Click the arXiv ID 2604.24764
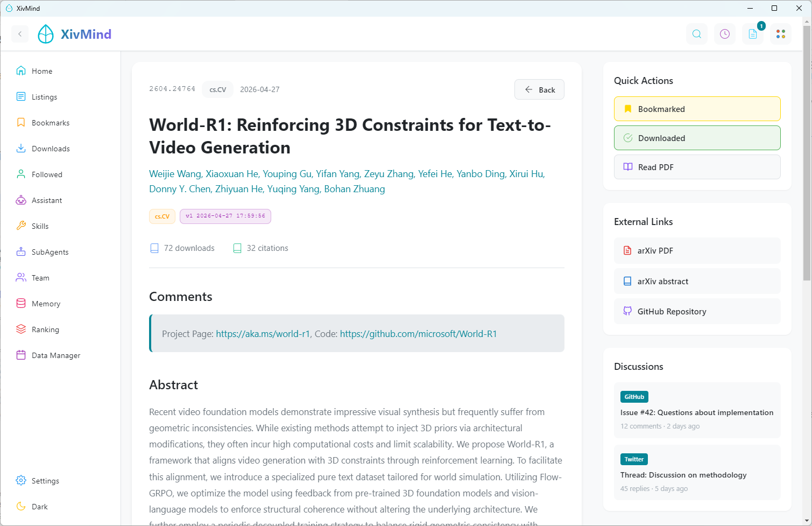Screen dimensions: 812x526 pyautogui.click(x=172, y=89)
